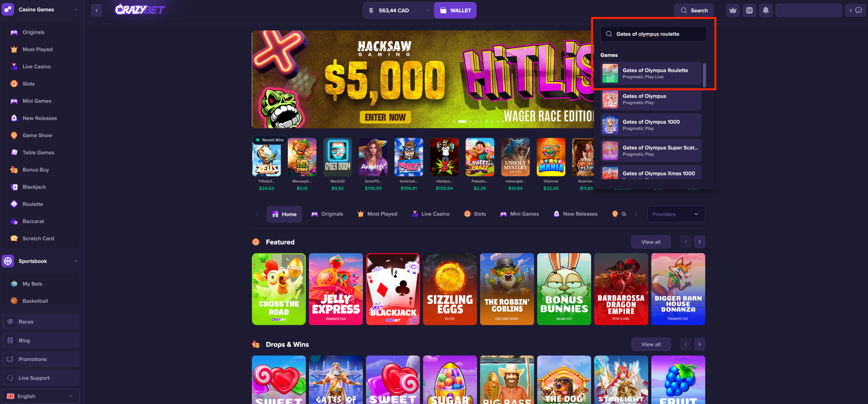Click the bet slip icon beside crown

point(749,10)
